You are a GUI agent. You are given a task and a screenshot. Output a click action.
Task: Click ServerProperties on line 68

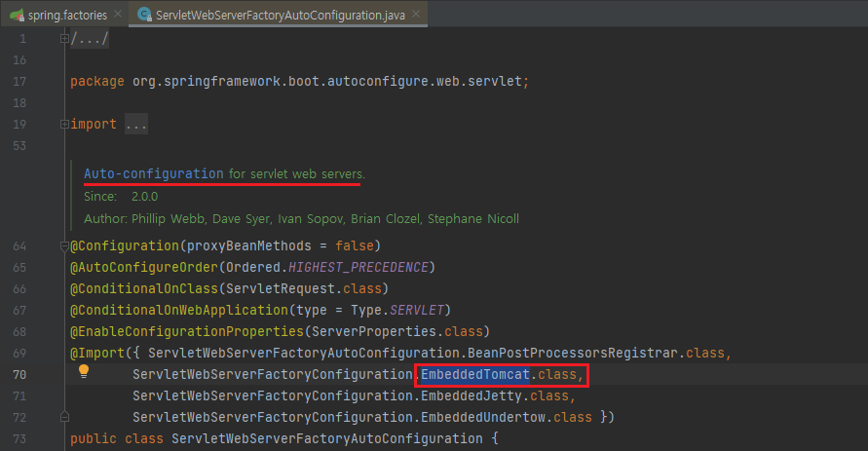click(374, 331)
